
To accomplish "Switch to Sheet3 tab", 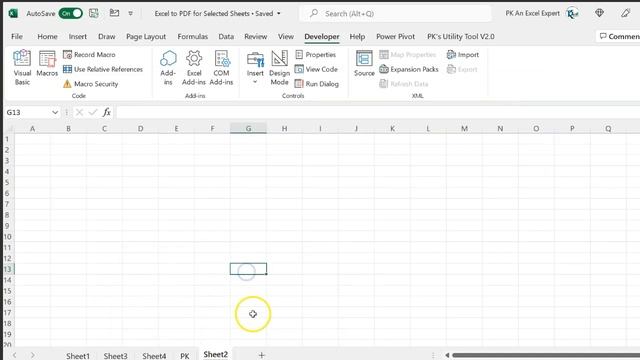I will click(116, 356).
